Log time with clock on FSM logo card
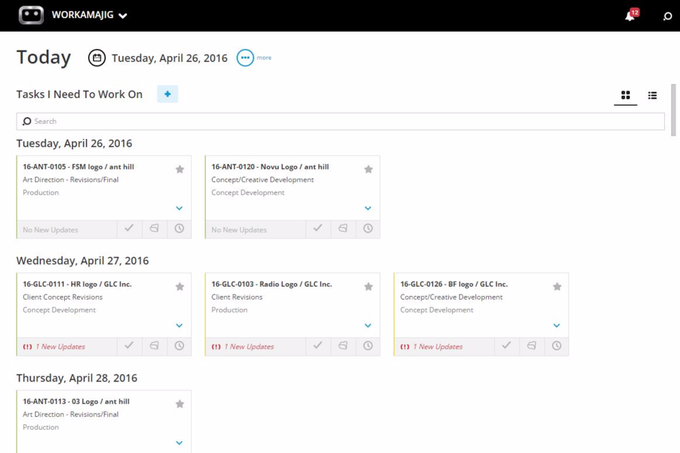680x453 pixels. [179, 228]
